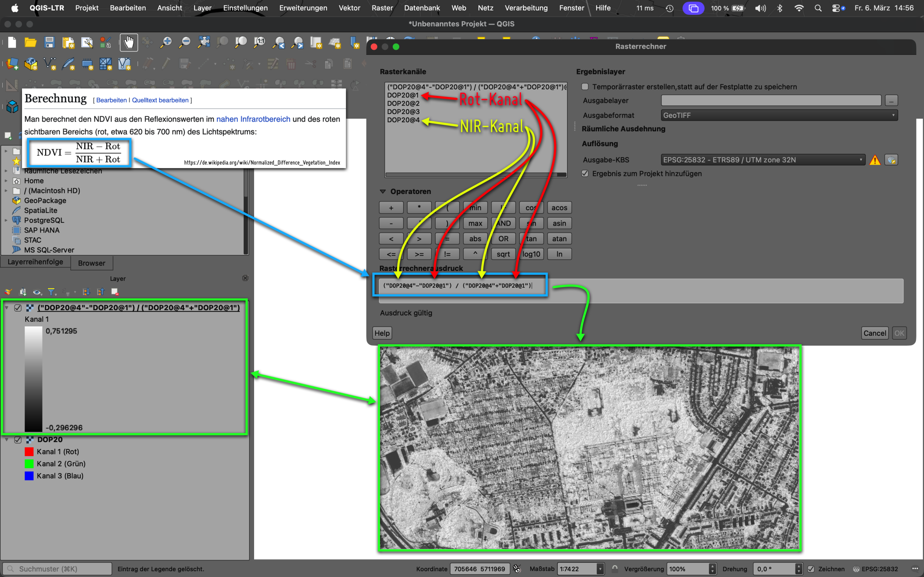The height and width of the screenshot is (577, 924).
Task: Toggle Ergebnis zum Projekt hinzufügen checkbox
Action: (585, 173)
